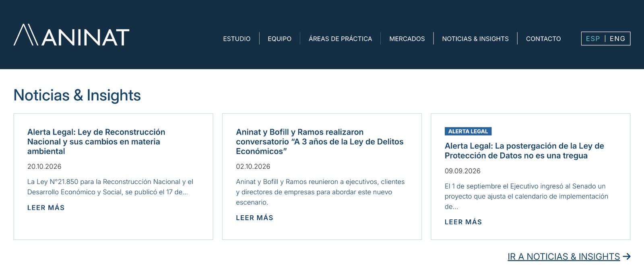Click Leer Más under the Reconstrucción Nacional article
The image size is (644, 279).
pyautogui.click(x=46, y=208)
